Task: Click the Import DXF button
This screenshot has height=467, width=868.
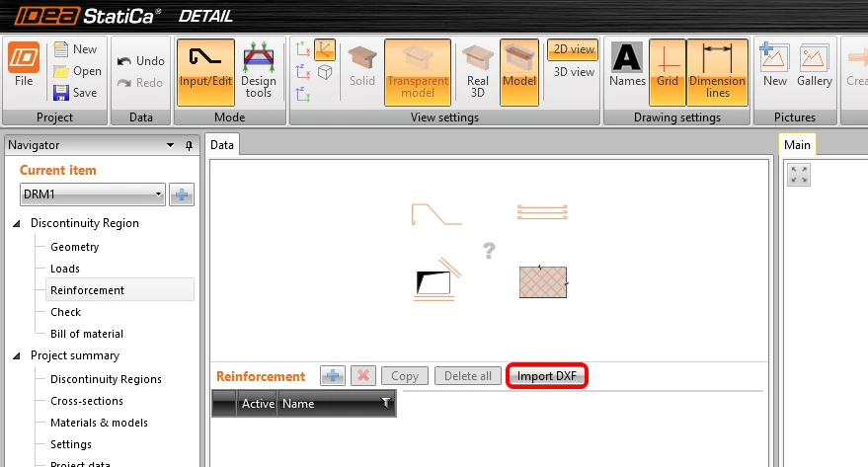Action: click(546, 376)
